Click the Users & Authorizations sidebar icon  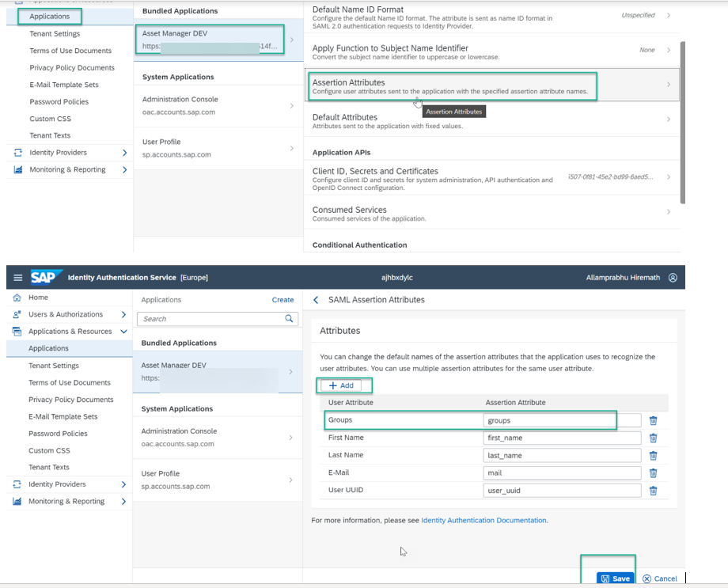[17, 314]
